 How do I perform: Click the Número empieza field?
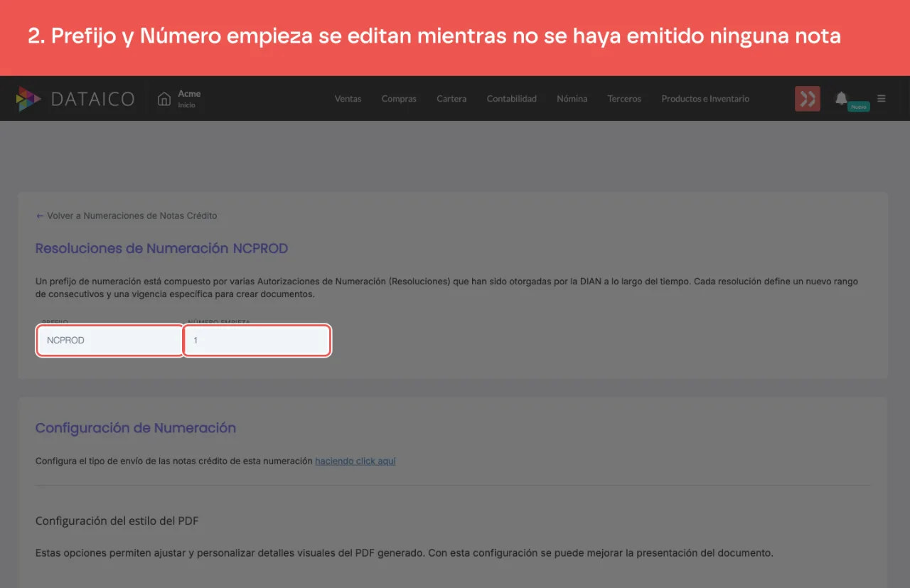(x=257, y=341)
